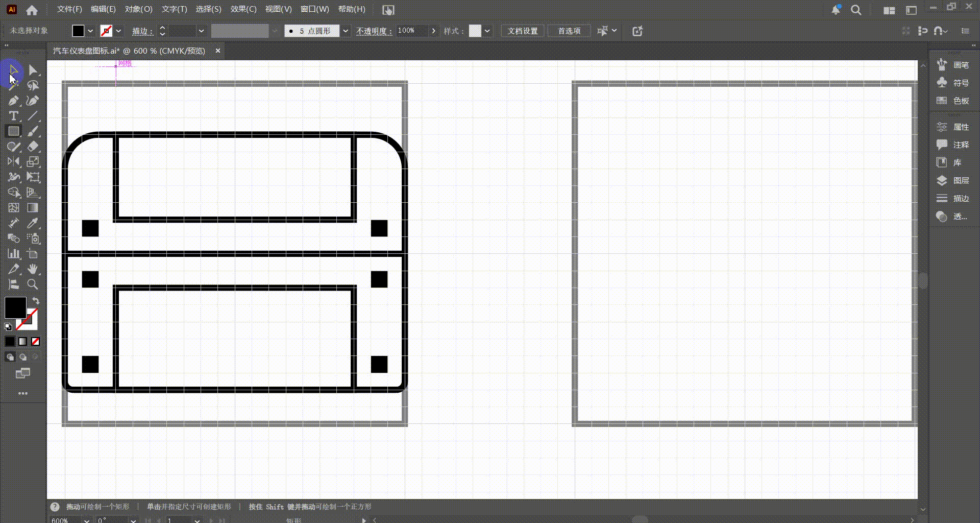This screenshot has height=523, width=980.
Task: Select the Scale tool
Action: (x=33, y=162)
